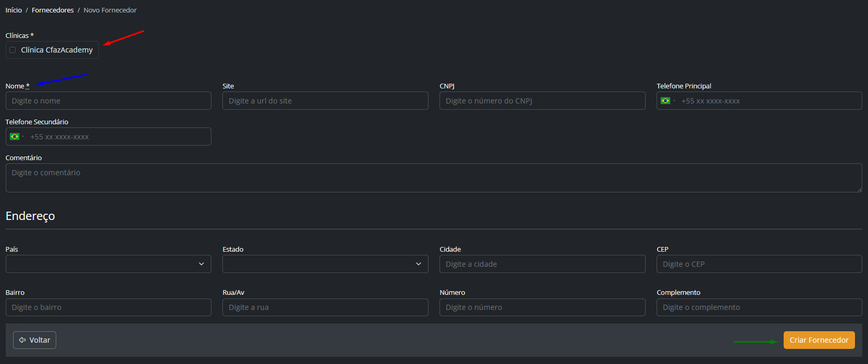Screen dimensions: 868x364
Task: Click the Voltar button
Action: [34, 340]
